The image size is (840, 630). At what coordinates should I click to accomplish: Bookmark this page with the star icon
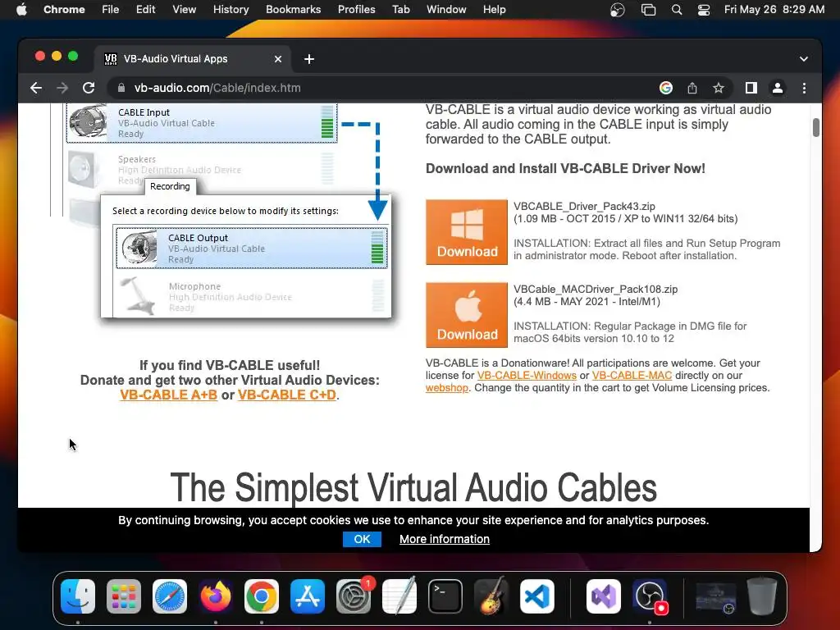coord(719,88)
